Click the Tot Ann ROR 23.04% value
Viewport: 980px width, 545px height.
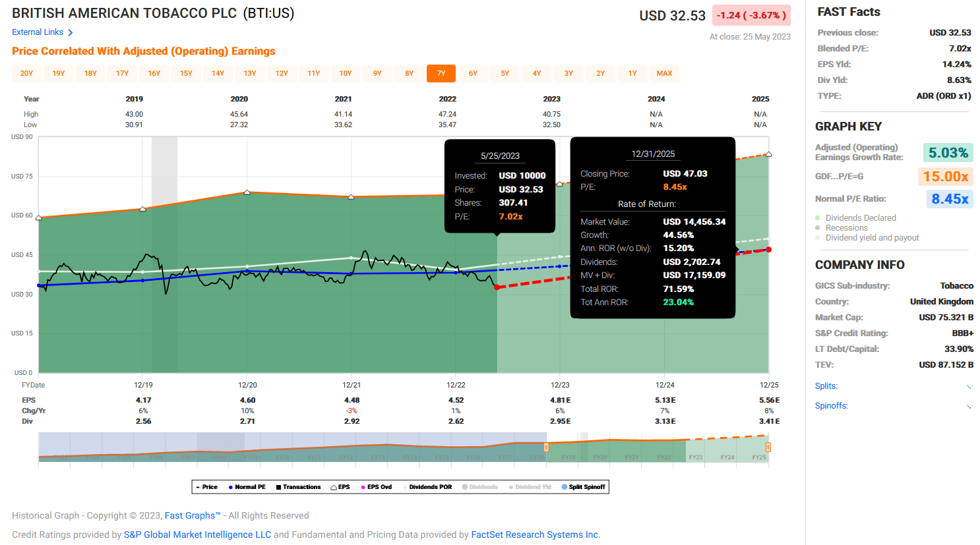[679, 302]
